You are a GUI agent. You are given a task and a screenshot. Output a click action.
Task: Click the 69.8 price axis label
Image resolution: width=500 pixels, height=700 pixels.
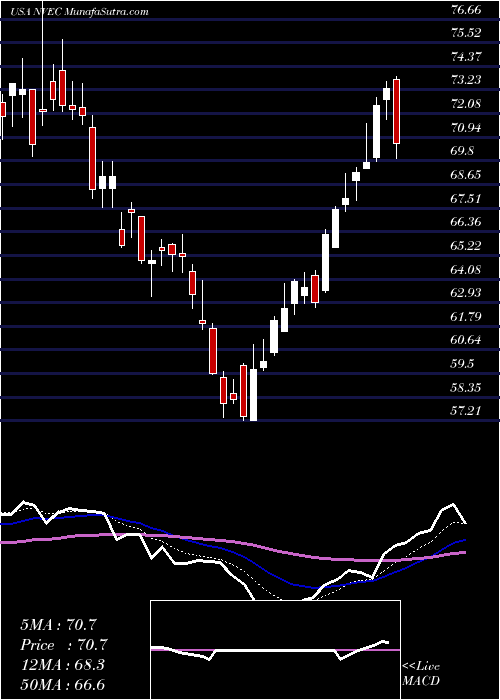462,151
